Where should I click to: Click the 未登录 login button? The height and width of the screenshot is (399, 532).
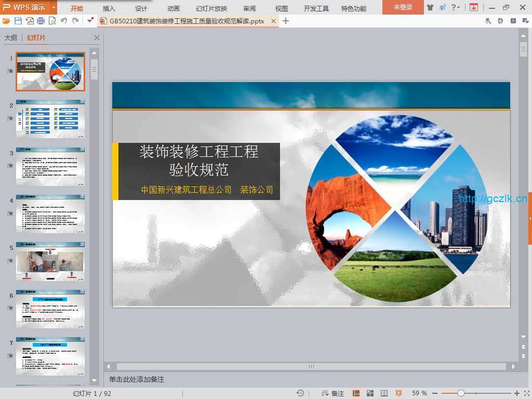(403, 7)
